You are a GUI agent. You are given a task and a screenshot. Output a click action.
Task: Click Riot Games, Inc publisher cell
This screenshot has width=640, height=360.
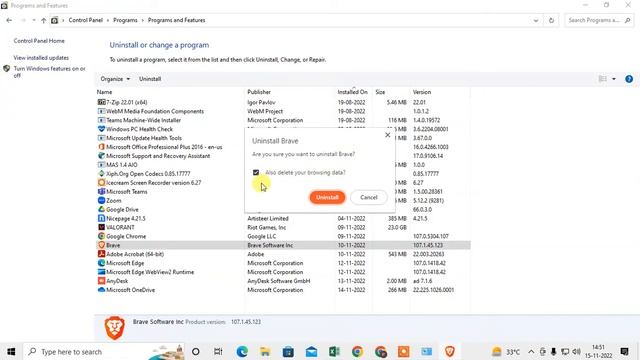click(x=267, y=227)
